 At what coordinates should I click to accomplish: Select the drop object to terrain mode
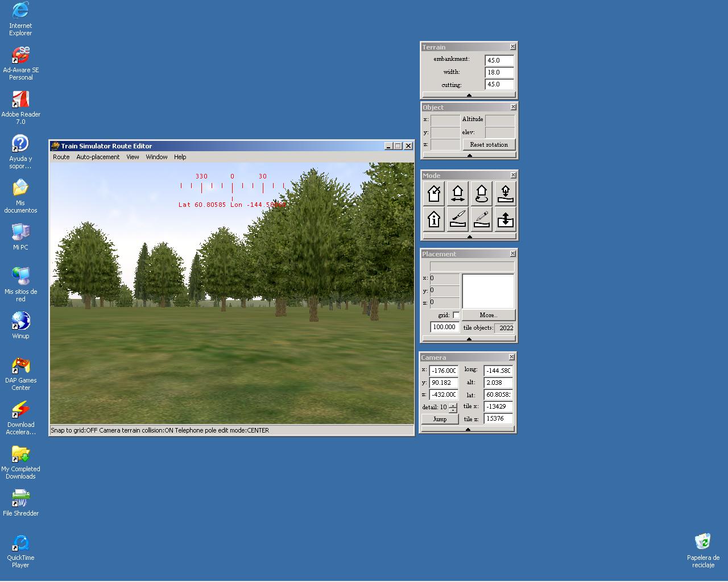coord(505,194)
